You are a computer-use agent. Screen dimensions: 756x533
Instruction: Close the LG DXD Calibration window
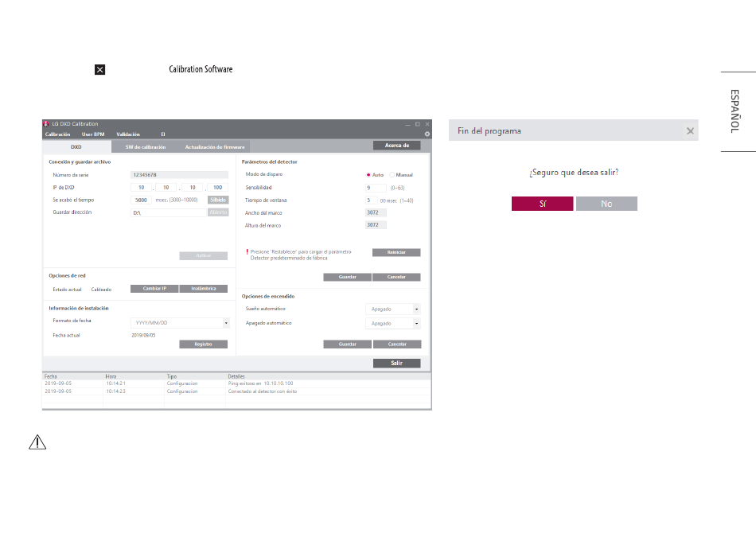427,124
